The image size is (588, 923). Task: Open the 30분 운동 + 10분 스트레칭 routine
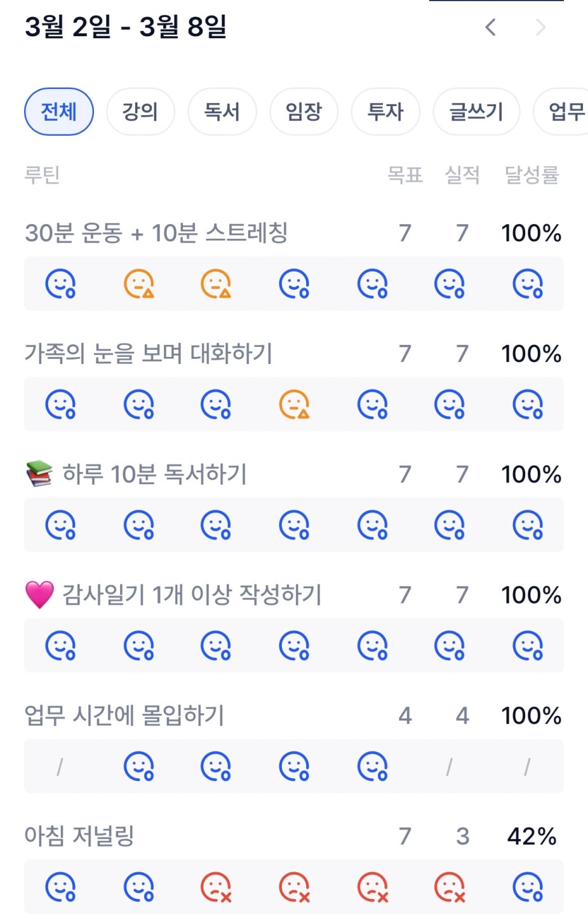pyautogui.click(x=156, y=233)
